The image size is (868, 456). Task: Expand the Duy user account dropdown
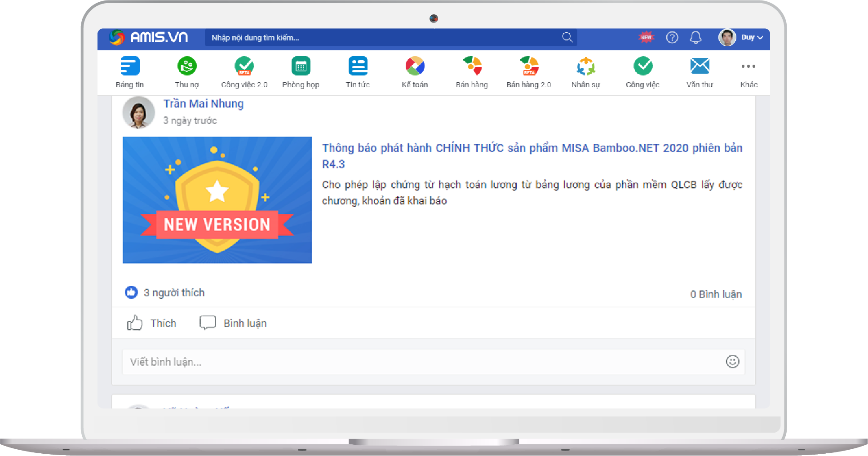[x=751, y=37]
